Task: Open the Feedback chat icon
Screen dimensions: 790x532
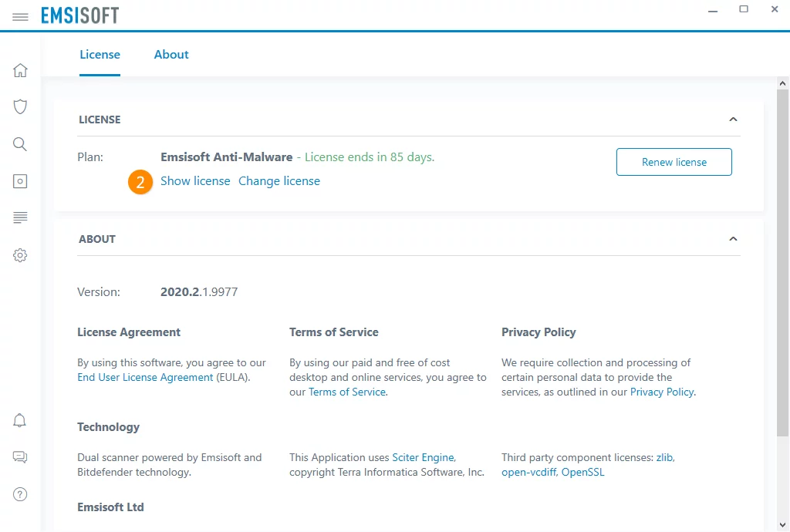Action: pos(19,457)
